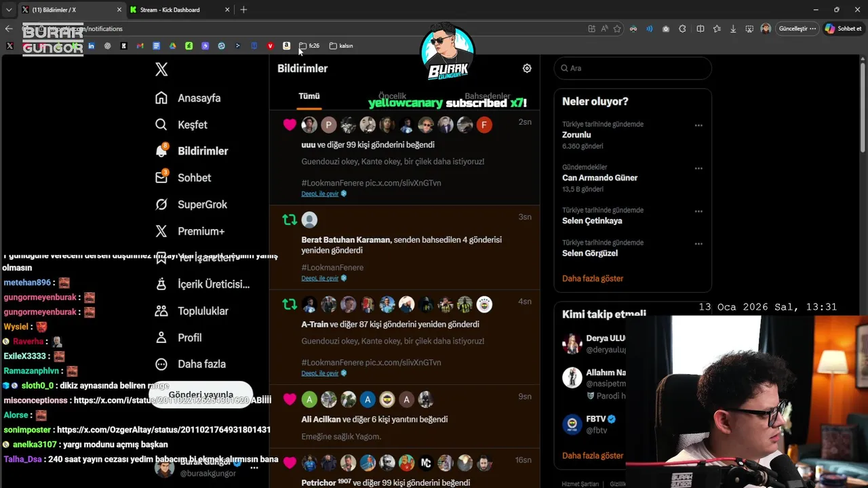Click the Güncelleştir update button

797,28
